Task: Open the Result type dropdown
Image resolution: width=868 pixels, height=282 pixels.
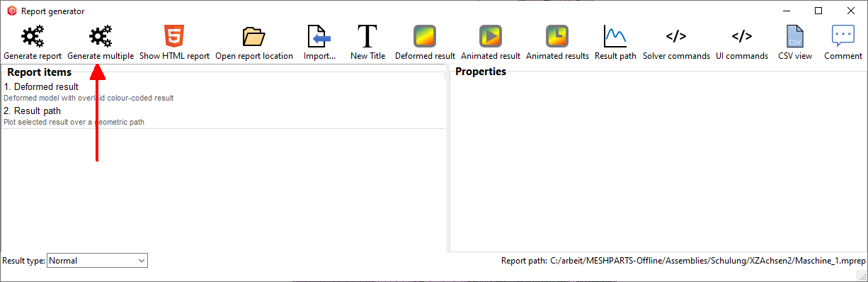Action: coord(97,261)
